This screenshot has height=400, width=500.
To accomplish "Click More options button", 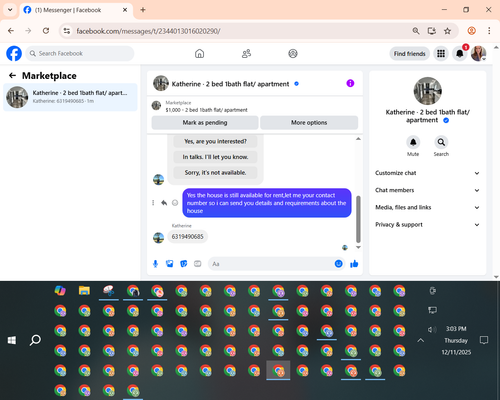I will [x=309, y=123].
